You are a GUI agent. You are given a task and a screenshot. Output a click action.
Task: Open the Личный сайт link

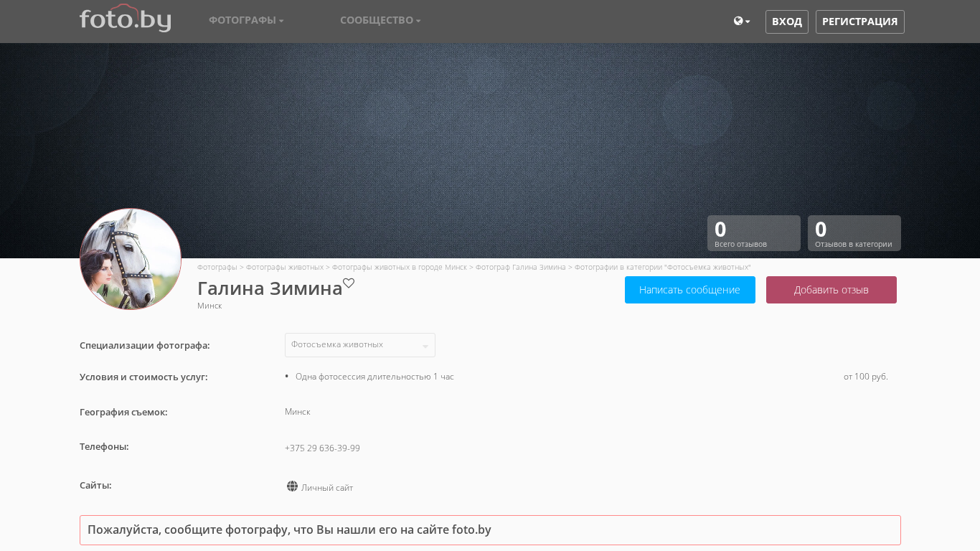coord(327,488)
